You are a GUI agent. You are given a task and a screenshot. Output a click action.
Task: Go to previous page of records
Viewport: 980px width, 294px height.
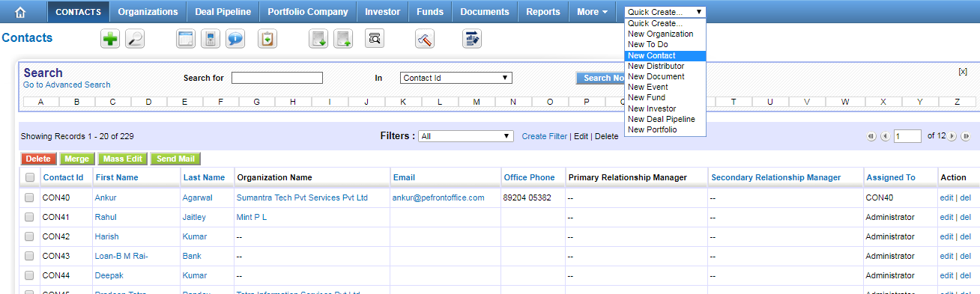[x=885, y=136]
